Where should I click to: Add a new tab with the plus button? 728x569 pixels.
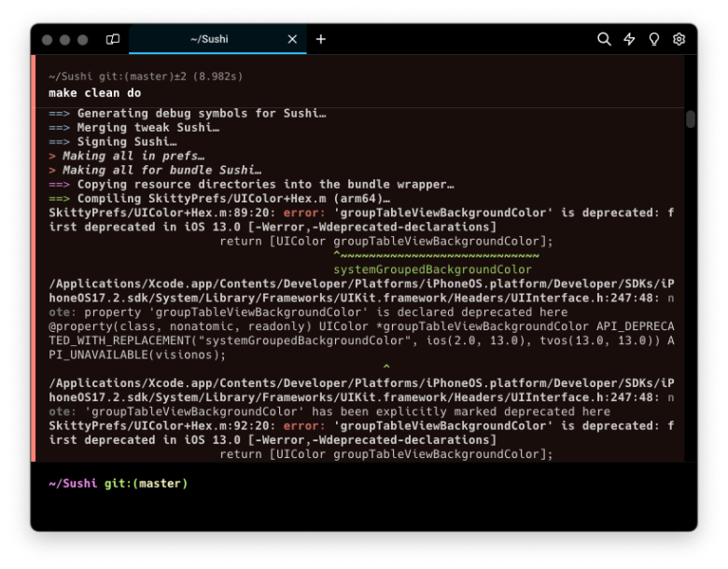click(321, 39)
